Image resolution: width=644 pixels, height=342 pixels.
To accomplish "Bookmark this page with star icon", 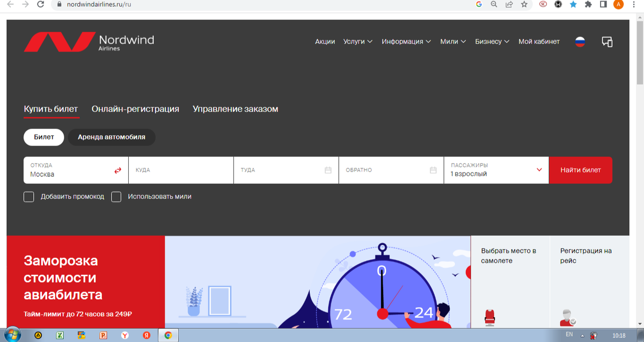I will (524, 4).
